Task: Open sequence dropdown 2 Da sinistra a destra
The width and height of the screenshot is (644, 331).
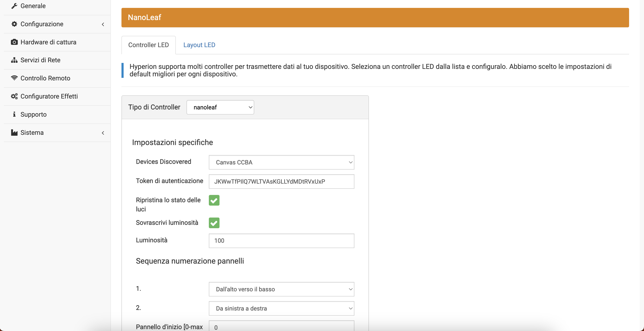Action: tap(282, 308)
